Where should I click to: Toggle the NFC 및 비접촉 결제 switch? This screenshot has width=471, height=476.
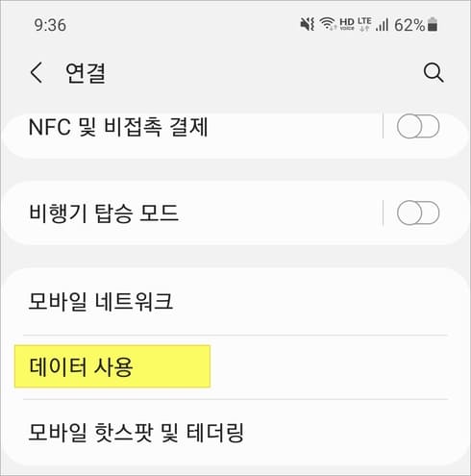[x=418, y=126]
